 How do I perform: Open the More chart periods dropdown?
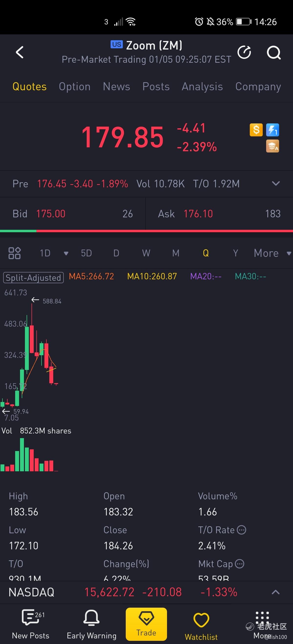click(272, 253)
